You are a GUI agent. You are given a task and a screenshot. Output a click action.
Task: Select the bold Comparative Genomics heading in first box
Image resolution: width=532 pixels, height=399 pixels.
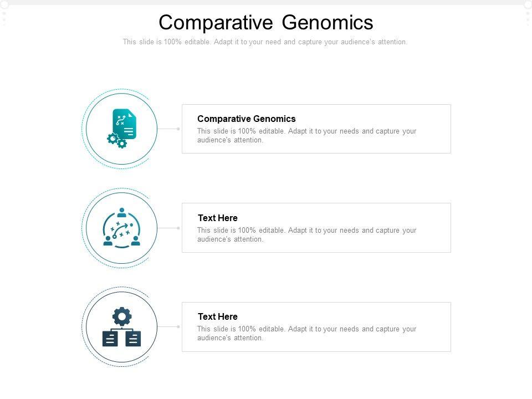[247, 119]
